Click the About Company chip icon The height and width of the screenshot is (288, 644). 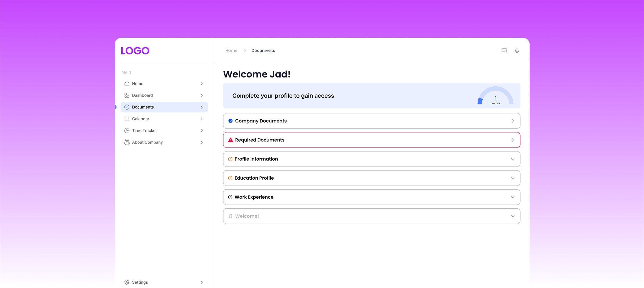[x=127, y=142]
